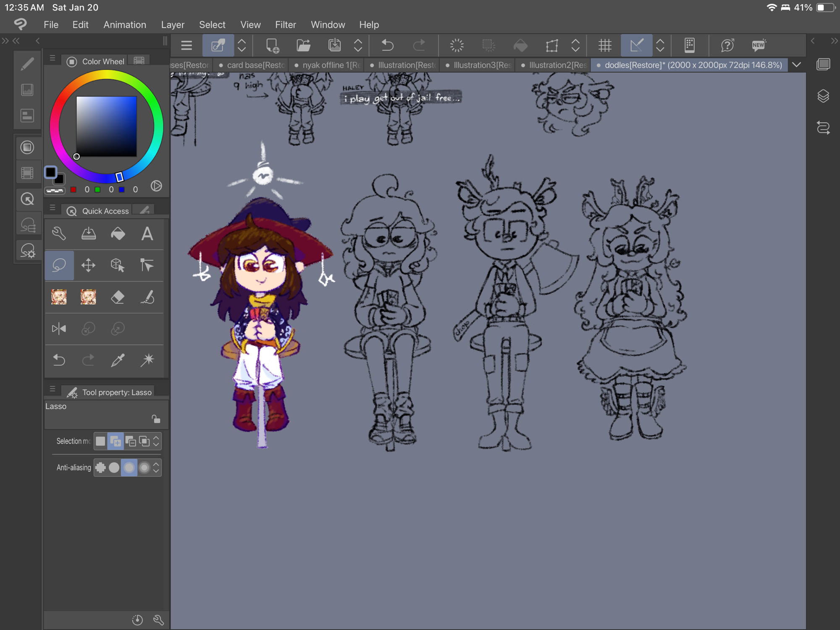
Task: Set anti-aliasing to None
Action: (x=100, y=467)
